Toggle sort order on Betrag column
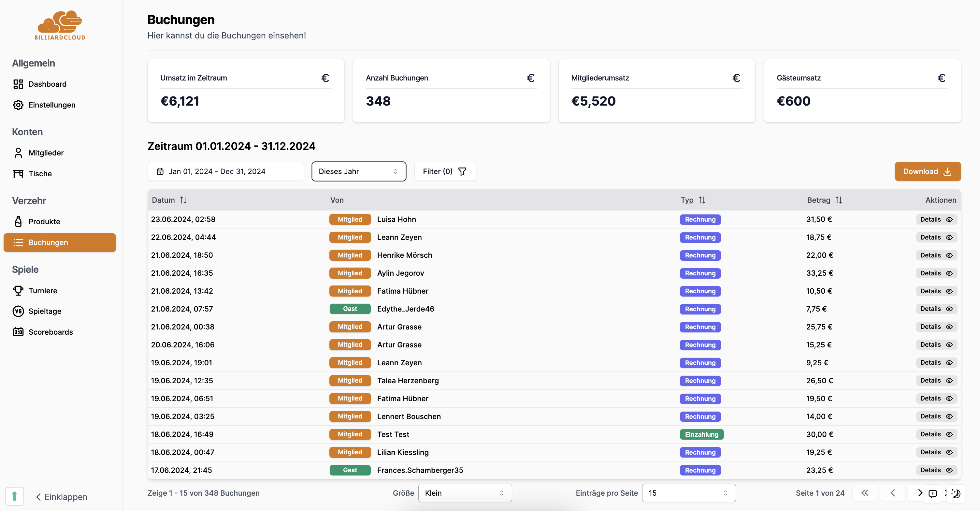The width and height of the screenshot is (980, 511). 839,200
